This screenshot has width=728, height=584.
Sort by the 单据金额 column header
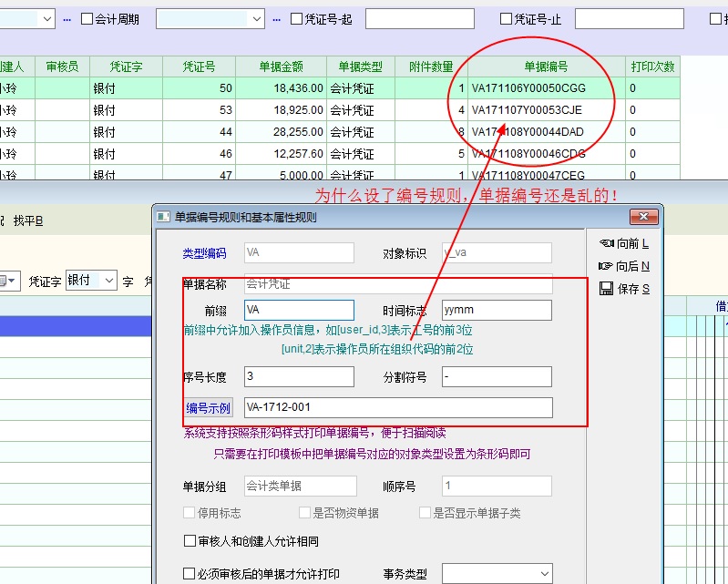pyautogui.click(x=281, y=67)
